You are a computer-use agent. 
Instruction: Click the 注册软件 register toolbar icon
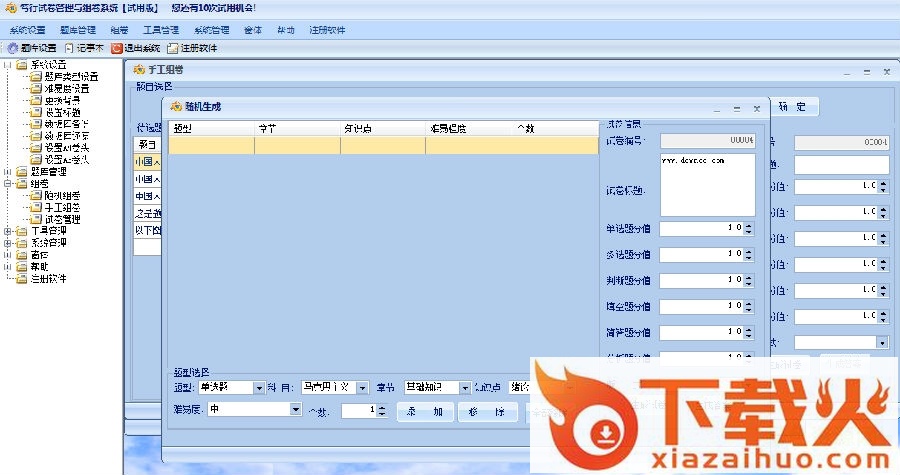click(192, 48)
